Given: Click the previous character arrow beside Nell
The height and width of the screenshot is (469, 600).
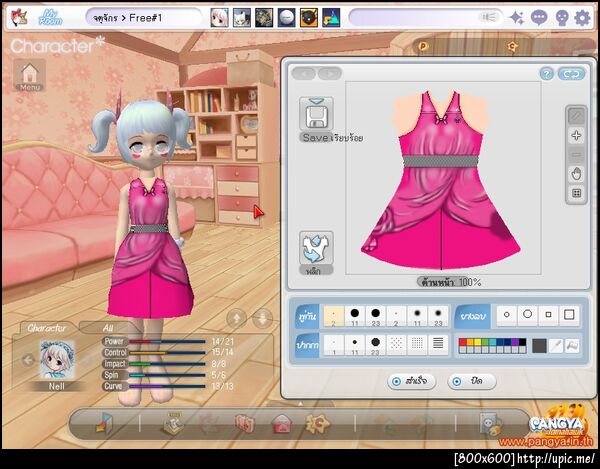Looking at the screenshot, I should click(28, 360).
